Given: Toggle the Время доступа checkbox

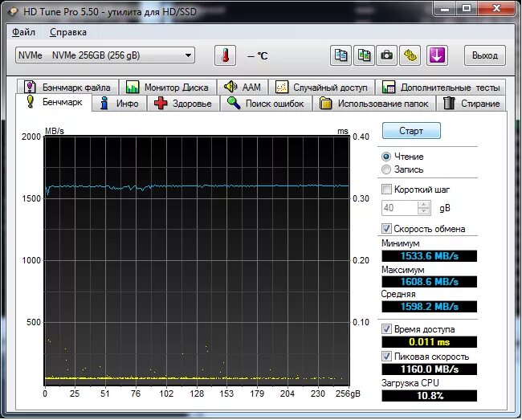Looking at the screenshot, I should (386, 329).
